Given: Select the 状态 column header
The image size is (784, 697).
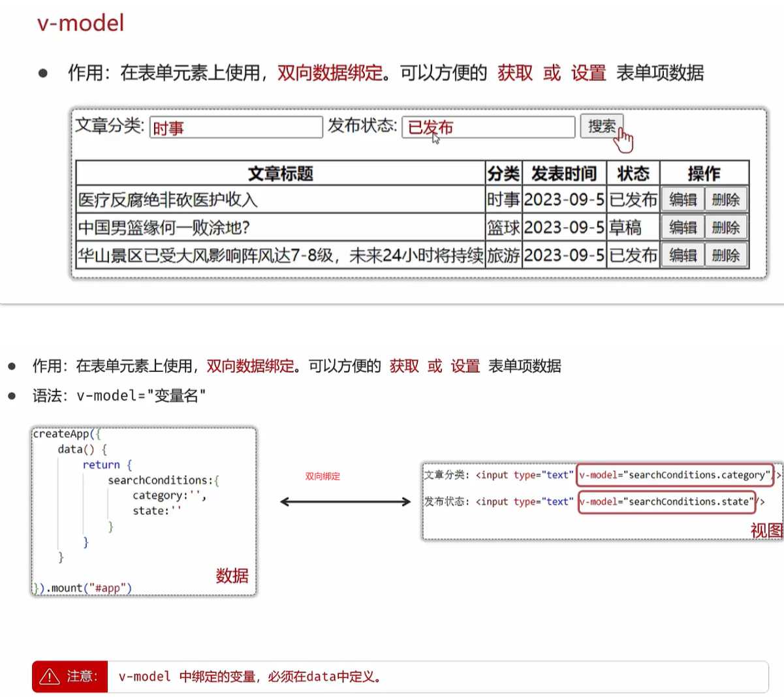Looking at the screenshot, I should coord(633,174).
